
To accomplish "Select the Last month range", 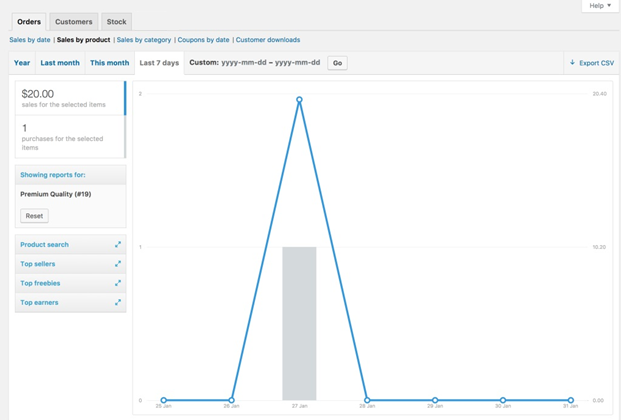I will point(60,63).
